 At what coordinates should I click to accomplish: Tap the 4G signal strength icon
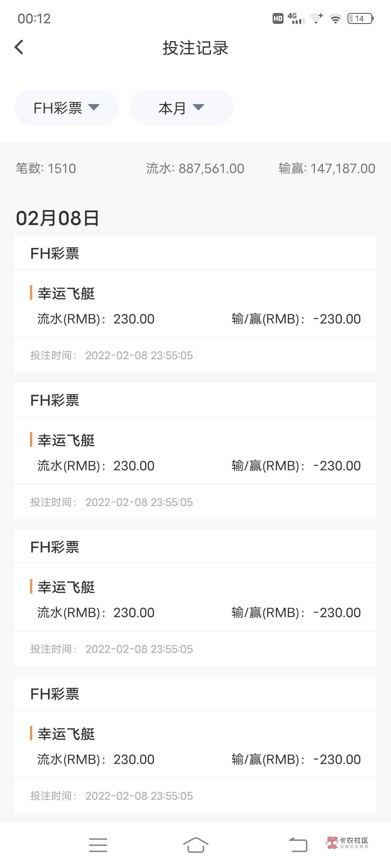pos(296,18)
